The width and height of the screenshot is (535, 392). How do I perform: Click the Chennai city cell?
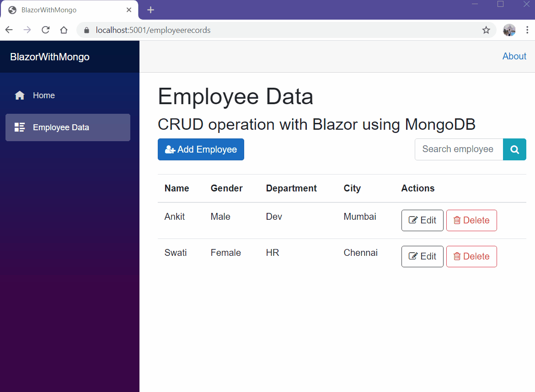[x=361, y=253]
